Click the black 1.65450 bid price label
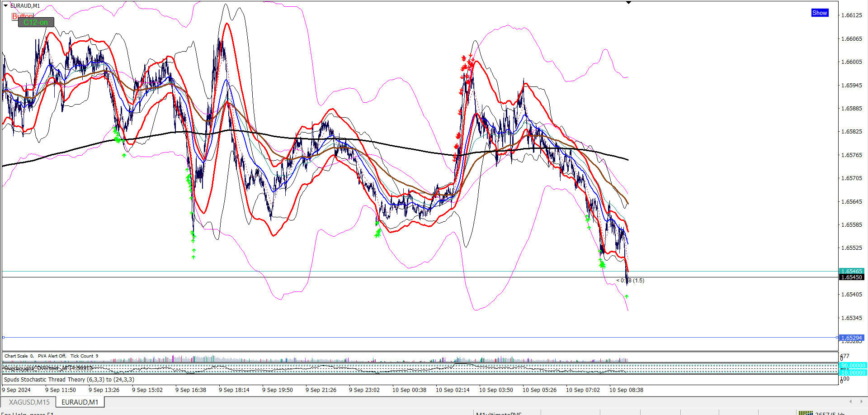Image resolution: width=868 pixels, height=415 pixels. [x=852, y=277]
